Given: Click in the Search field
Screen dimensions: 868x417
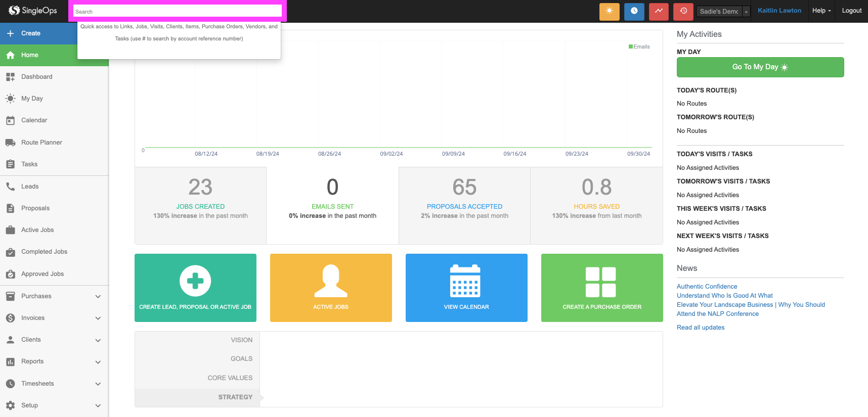Looking at the screenshot, I should 177,11.
